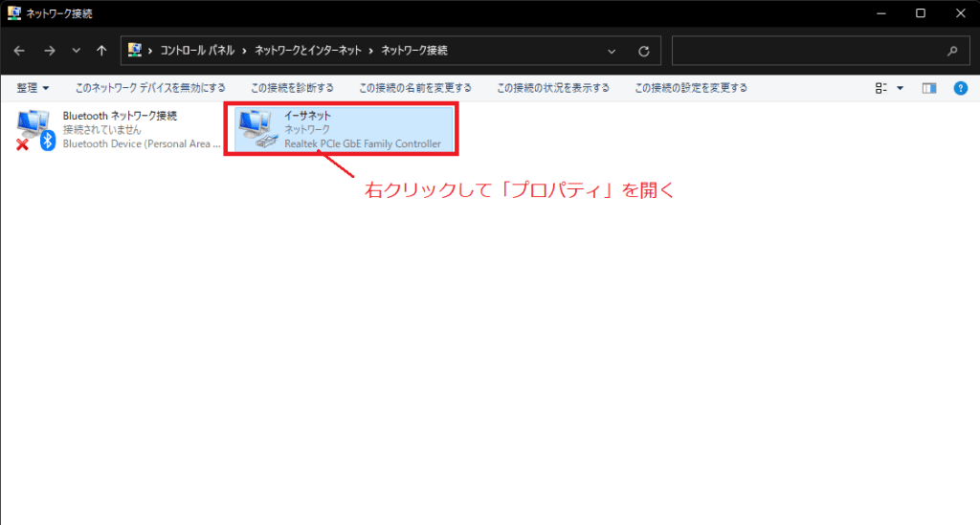This screenshot has width=980, height=525.
Task: Expand the address bar history dropdown
Action: (x=612, y=52)
